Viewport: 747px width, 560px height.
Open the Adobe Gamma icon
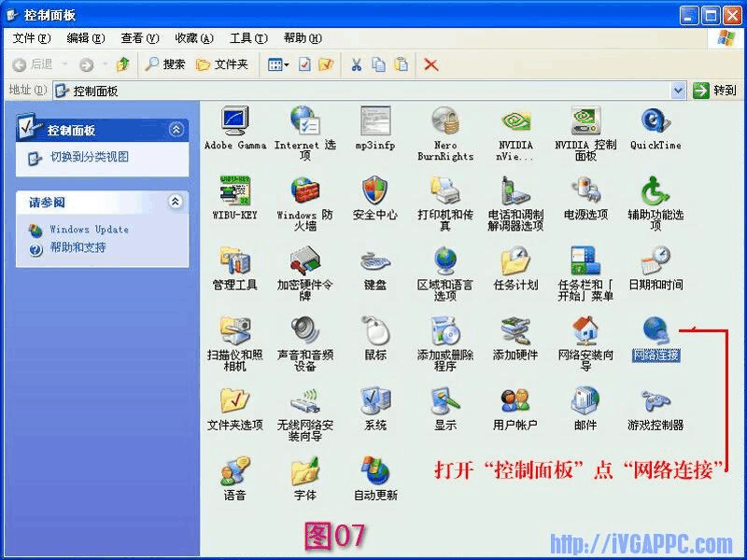tap(235, 121)
